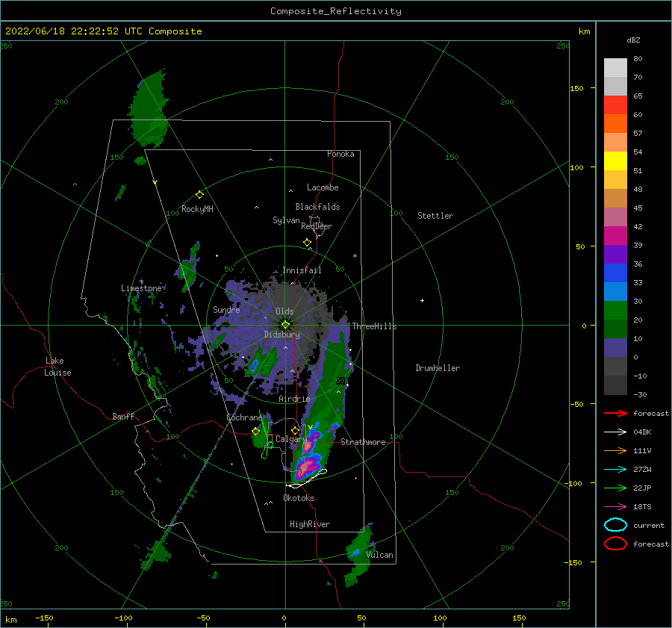Click the Calgary city label
This screenshot has height=628, width=672.
(x=291, y=439)
